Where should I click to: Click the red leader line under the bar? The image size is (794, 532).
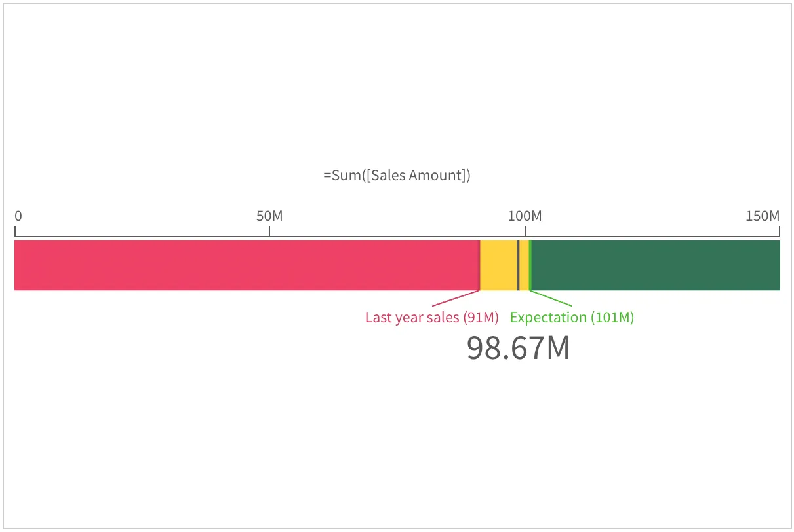click(456, 298)
